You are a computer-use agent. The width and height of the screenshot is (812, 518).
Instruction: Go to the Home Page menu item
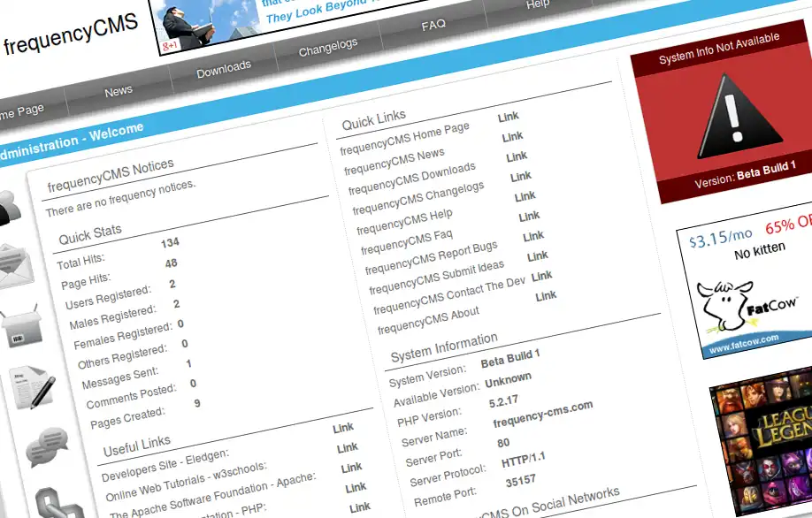[x=22, y=111]
